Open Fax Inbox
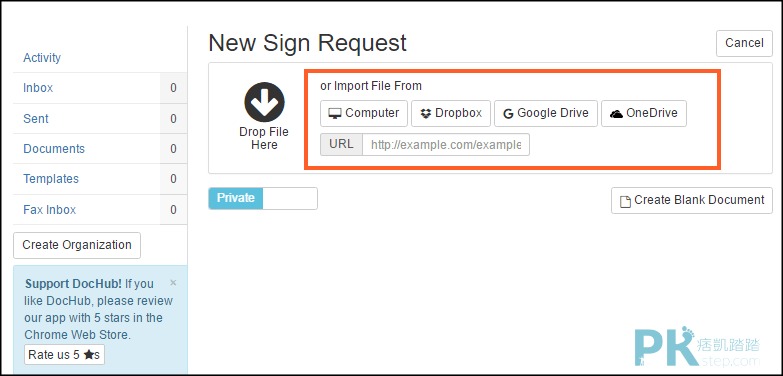The height and width of the screenshot is (376, 783). click(49, 210)
